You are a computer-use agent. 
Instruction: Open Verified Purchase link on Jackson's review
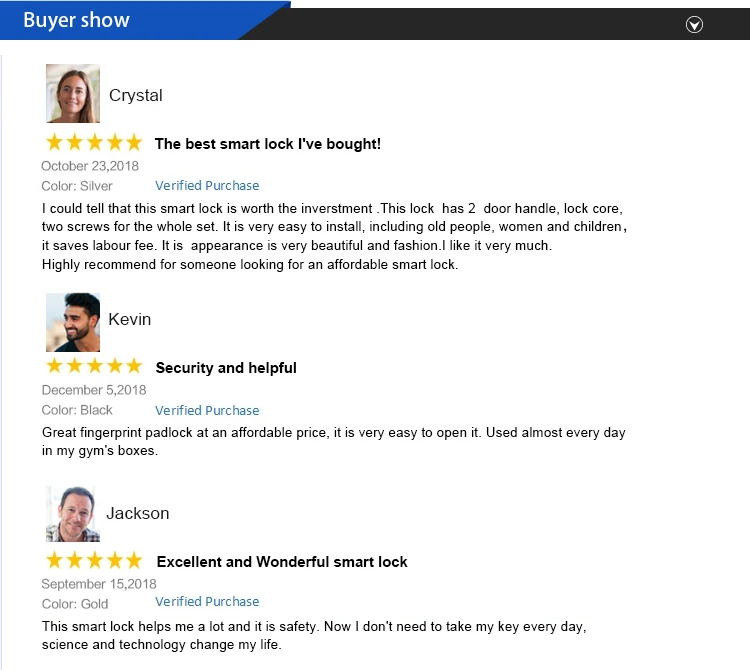(x=207, y=602)
